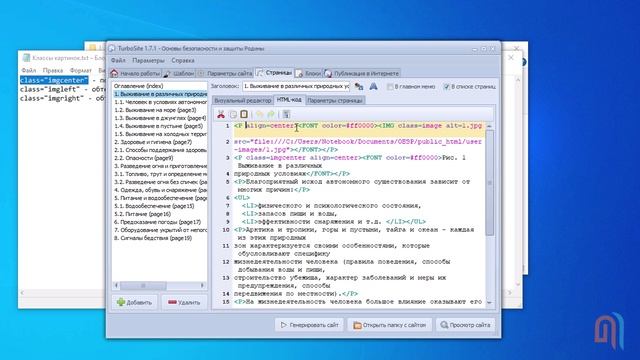Select 5.1. Водообеспечение (page15)
640x360 pixels.
(160, 206)
